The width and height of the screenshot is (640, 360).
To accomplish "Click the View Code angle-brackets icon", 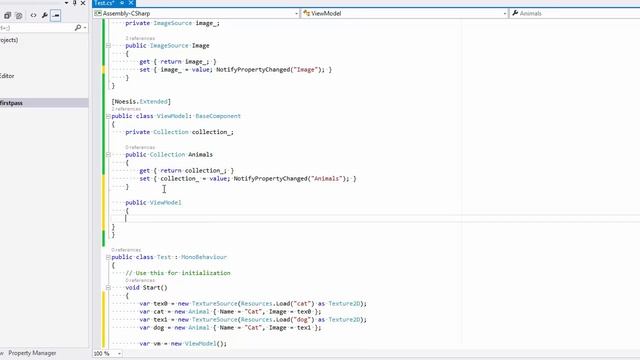I will [x=33, y=16].
